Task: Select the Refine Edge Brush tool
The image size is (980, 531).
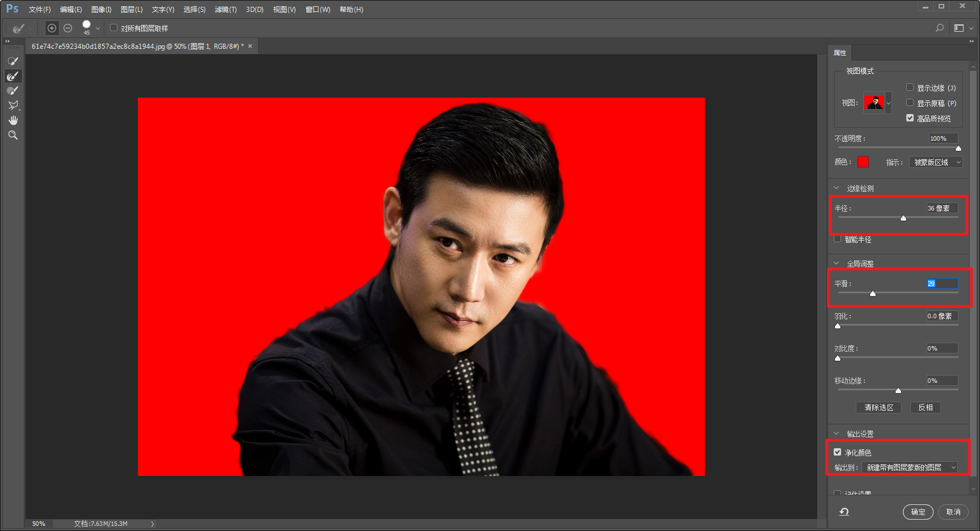Action: 13,75
